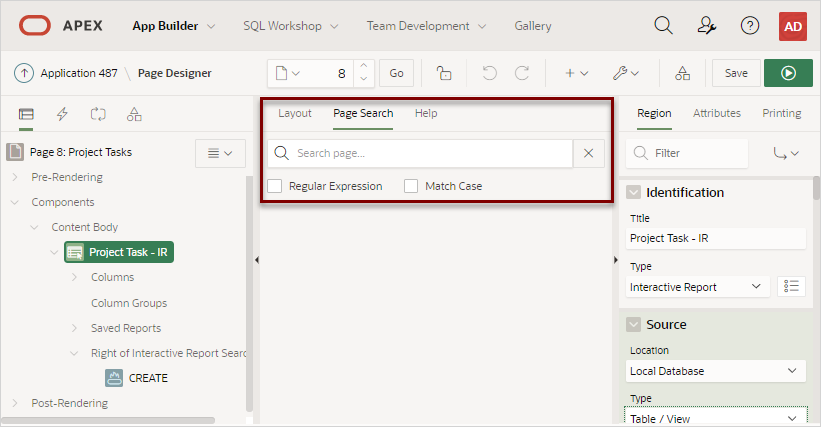
Task: Collapse the Components node
Action: (15, 202)
